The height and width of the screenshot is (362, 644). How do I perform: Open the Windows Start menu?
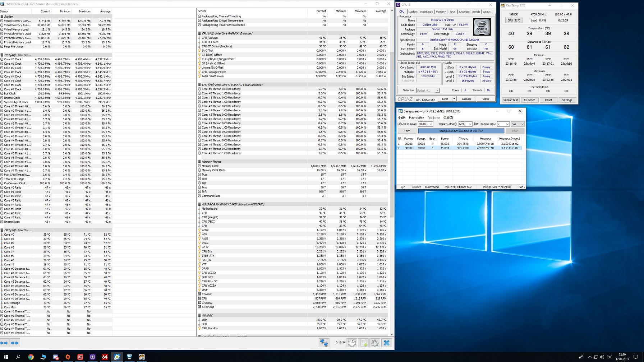[x=6, y=357]
